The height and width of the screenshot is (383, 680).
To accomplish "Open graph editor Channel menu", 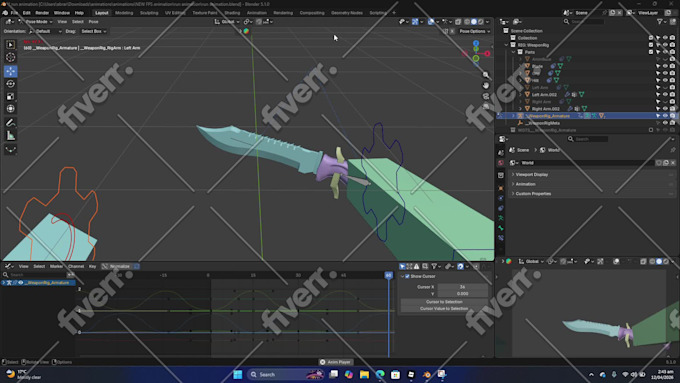I will (76, 266).
